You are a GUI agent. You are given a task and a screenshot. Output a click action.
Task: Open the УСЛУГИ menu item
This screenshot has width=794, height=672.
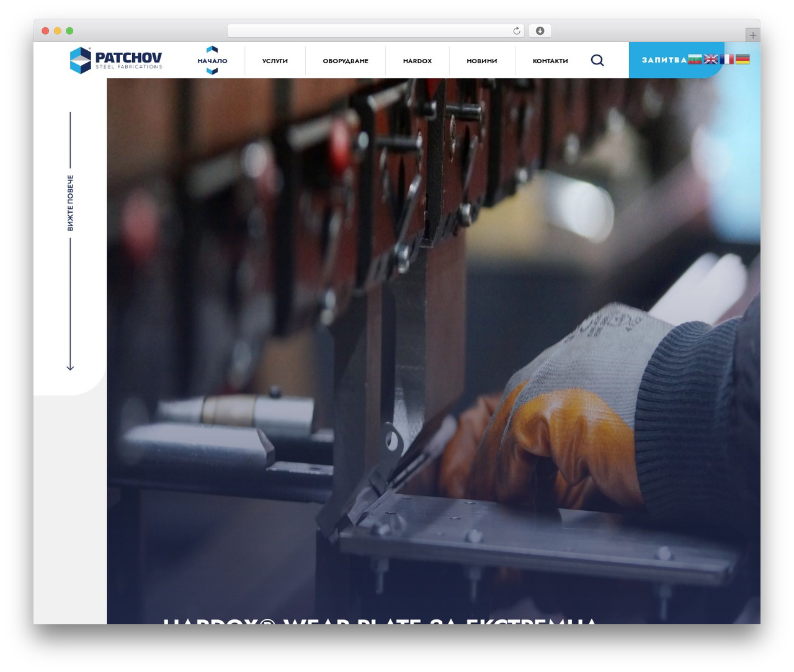tap(275, 61)
